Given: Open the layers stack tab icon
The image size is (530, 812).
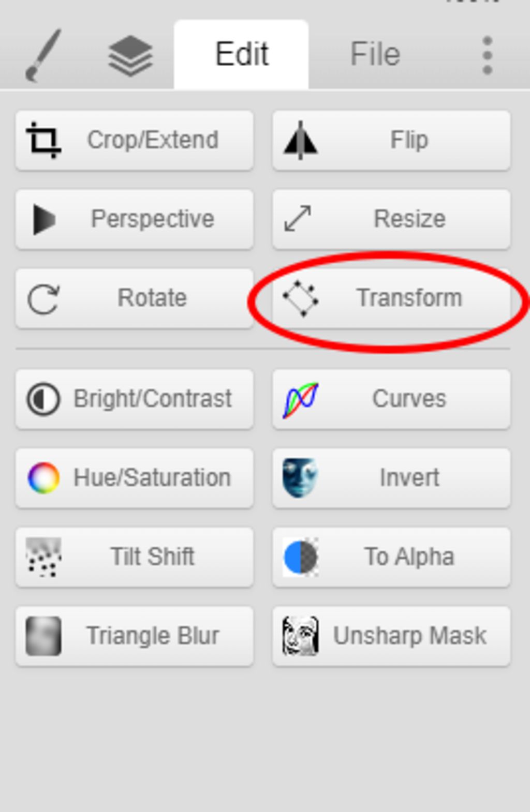Looking at the screenshot, I should pos(130,55).
